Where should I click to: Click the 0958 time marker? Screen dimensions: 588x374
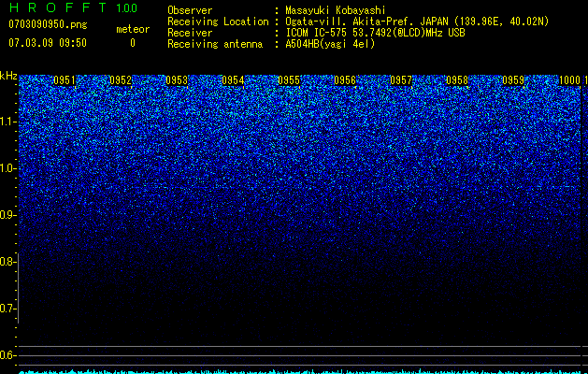point(457,80)
